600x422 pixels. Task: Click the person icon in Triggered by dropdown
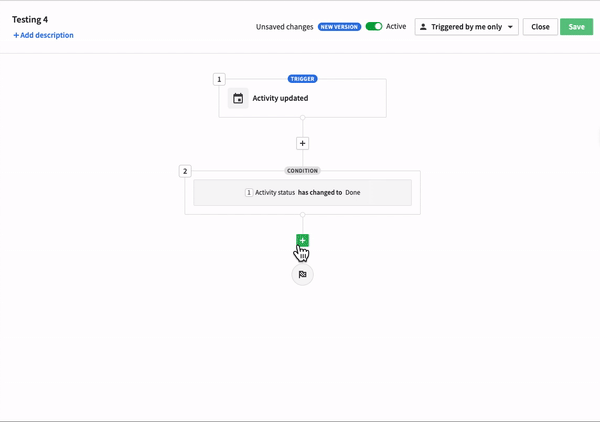point(423,27)
